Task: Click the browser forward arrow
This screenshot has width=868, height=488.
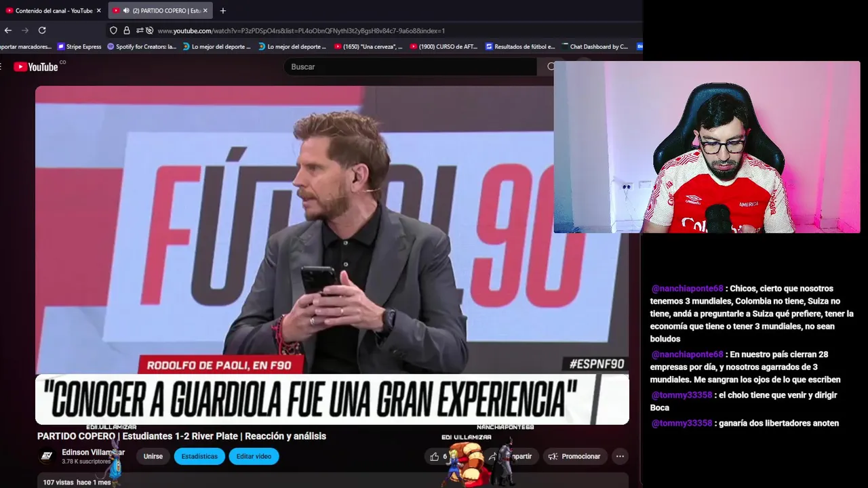Action: pos(25,30)
